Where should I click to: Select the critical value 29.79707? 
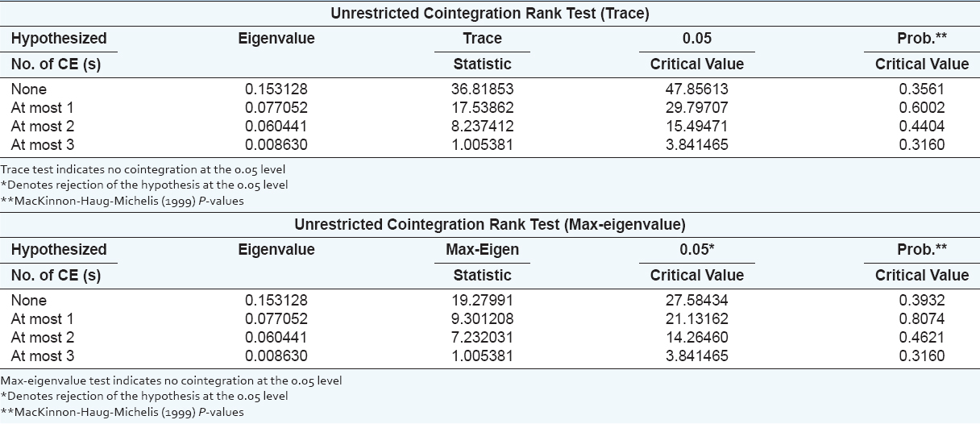pyautogui.click(x=696, y=108)
